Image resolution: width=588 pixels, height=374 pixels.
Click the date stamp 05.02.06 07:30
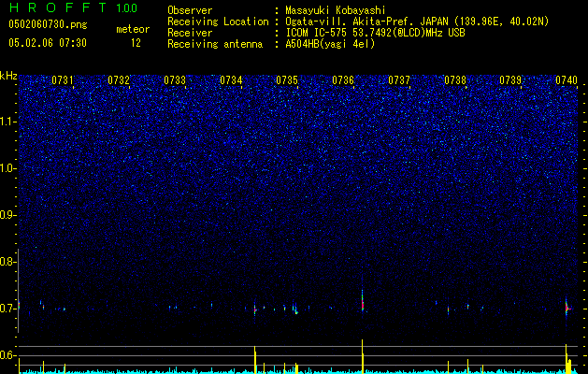point(48,43)
